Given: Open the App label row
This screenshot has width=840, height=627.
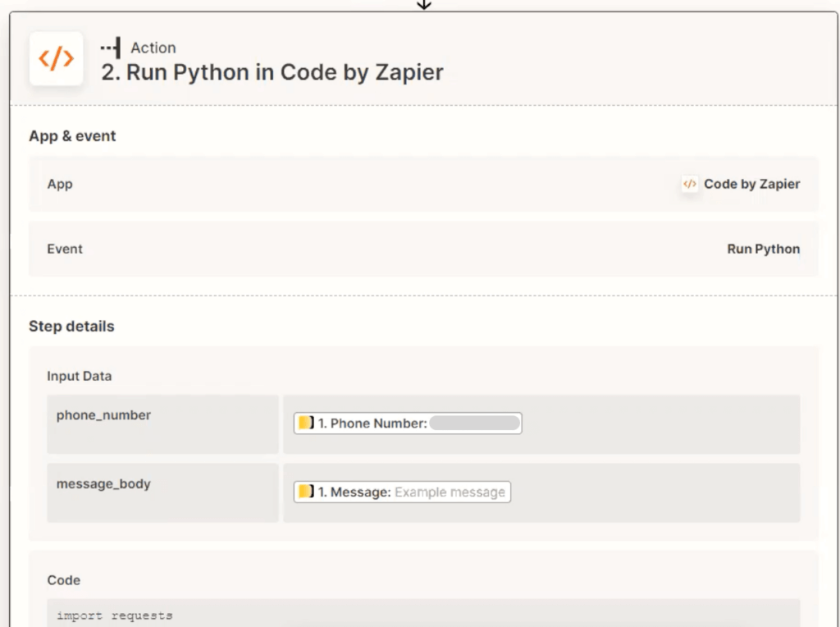Looking at the screenshot, I should pos(60,185).
